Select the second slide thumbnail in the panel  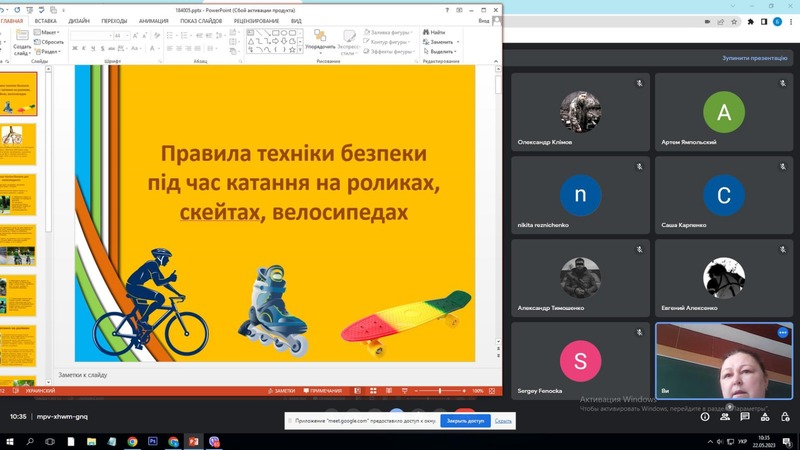[19, 143]
